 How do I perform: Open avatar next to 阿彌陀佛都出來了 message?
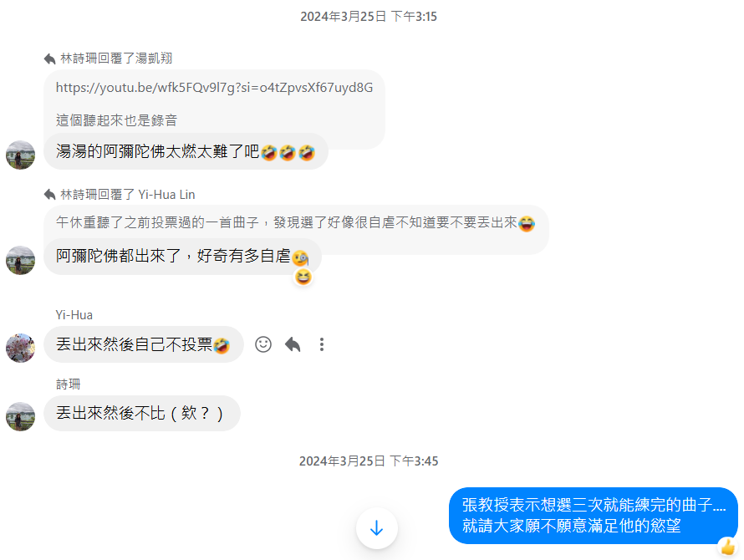[x=20, y=260]
